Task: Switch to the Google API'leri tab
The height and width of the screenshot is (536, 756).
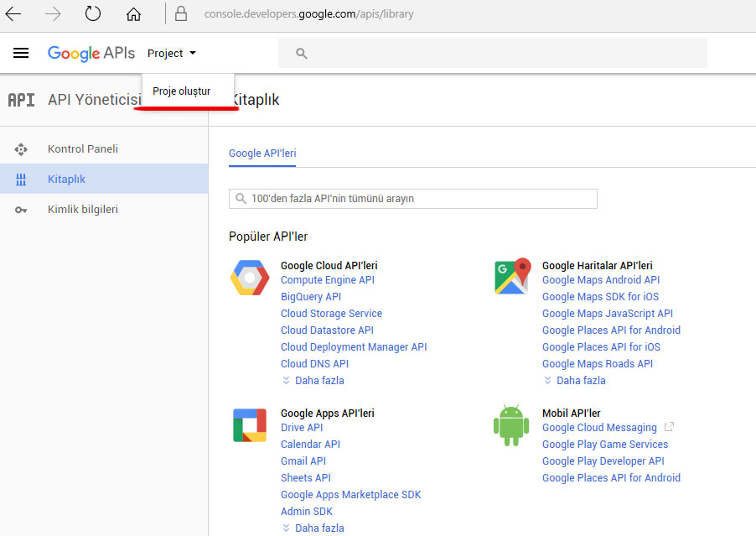Action: pos(262,154)
